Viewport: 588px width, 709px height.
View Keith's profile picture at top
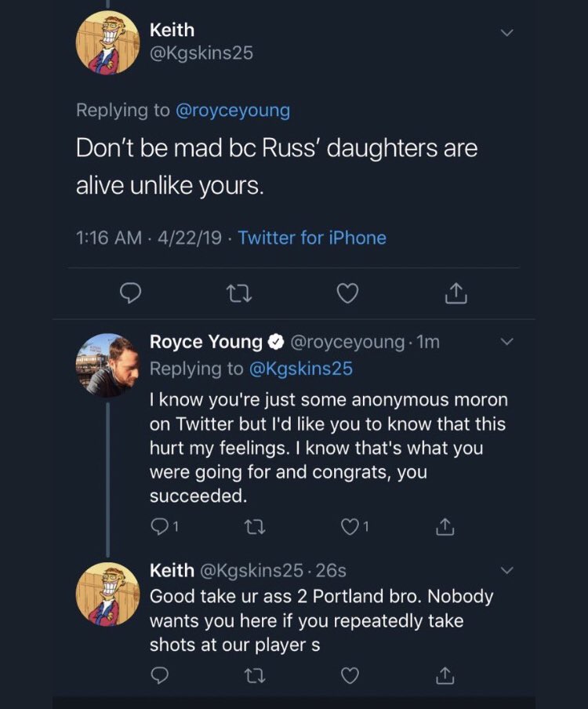pos(107,44)
